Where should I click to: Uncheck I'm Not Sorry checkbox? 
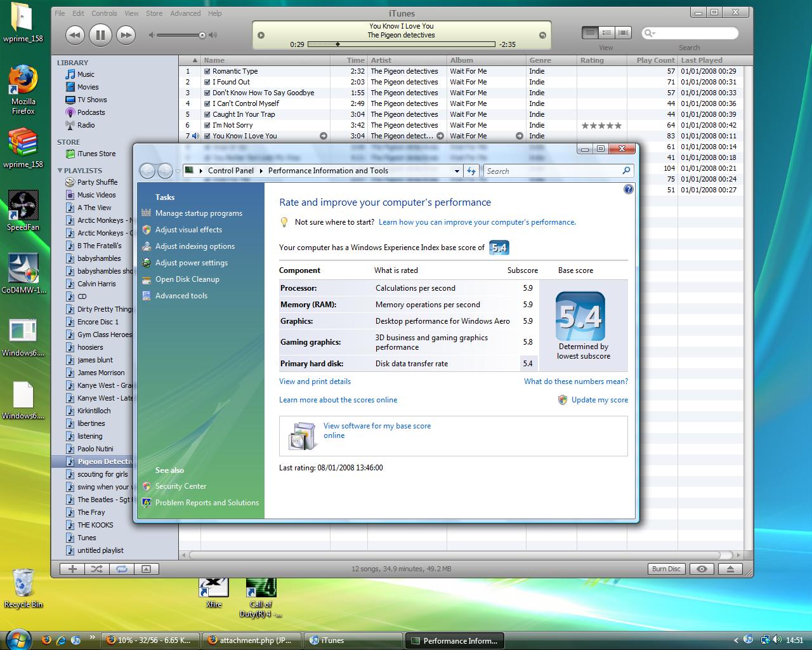pyautogui.click(x=207, y=125)
